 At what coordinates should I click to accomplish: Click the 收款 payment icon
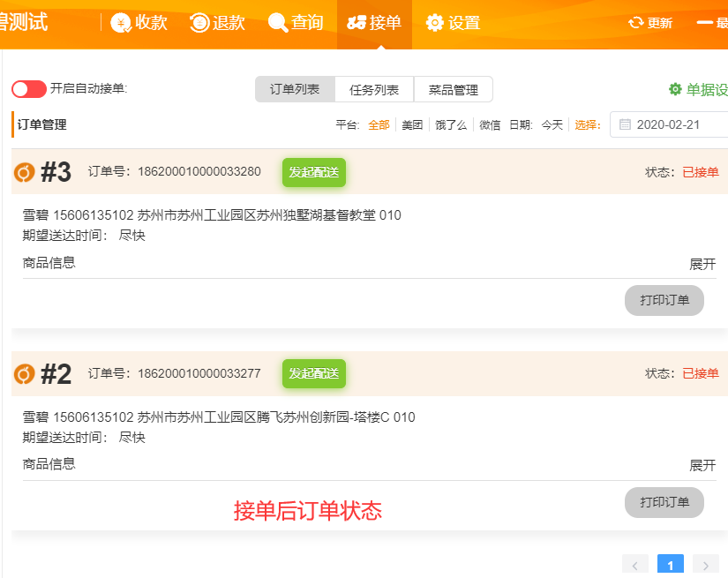click(122, 23)
